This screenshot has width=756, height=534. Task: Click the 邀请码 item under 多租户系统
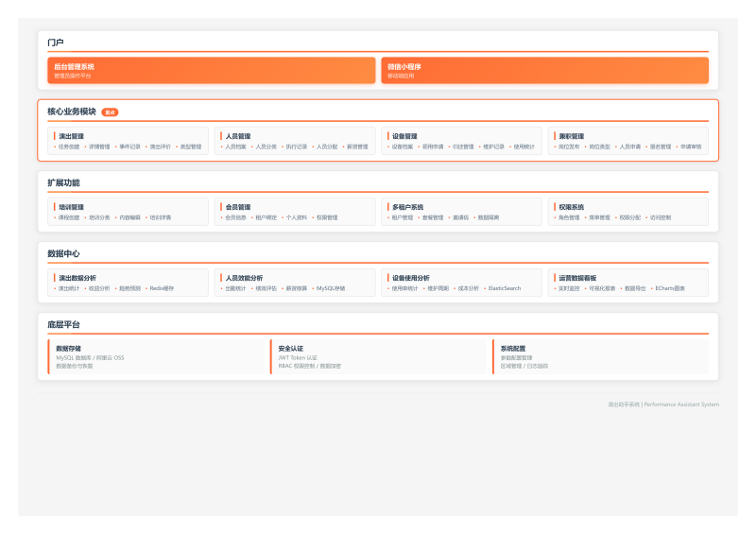tap(460, 217)
